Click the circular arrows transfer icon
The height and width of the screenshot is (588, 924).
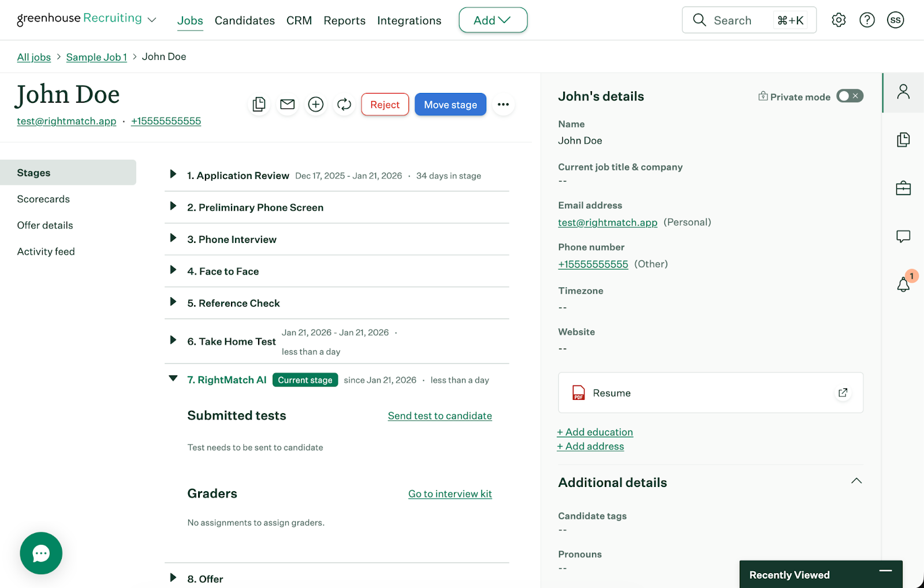(344, 104)
